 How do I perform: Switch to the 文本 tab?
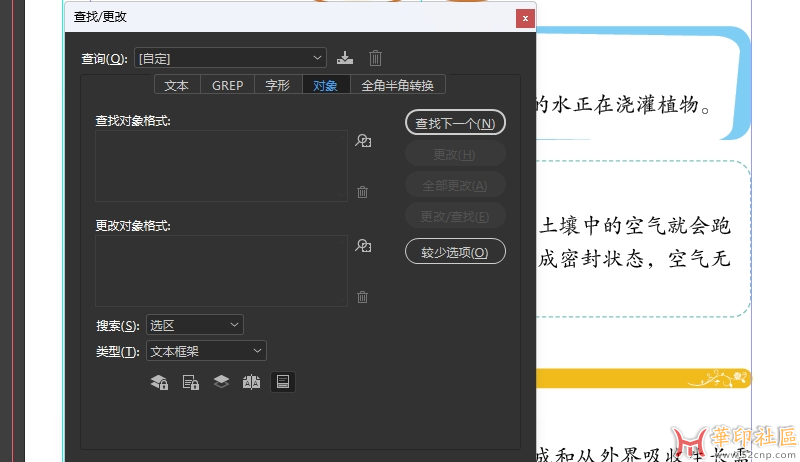coord(177,85)
